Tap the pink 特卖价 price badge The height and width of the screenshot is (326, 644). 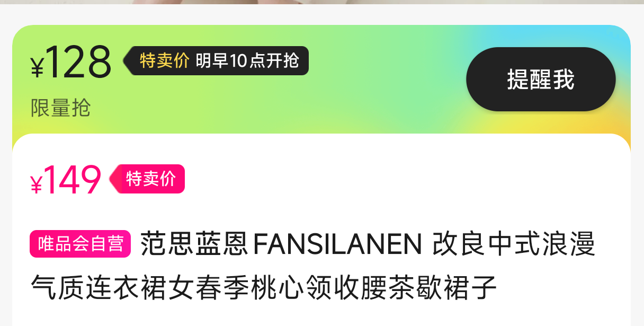(x=147, y=179)
